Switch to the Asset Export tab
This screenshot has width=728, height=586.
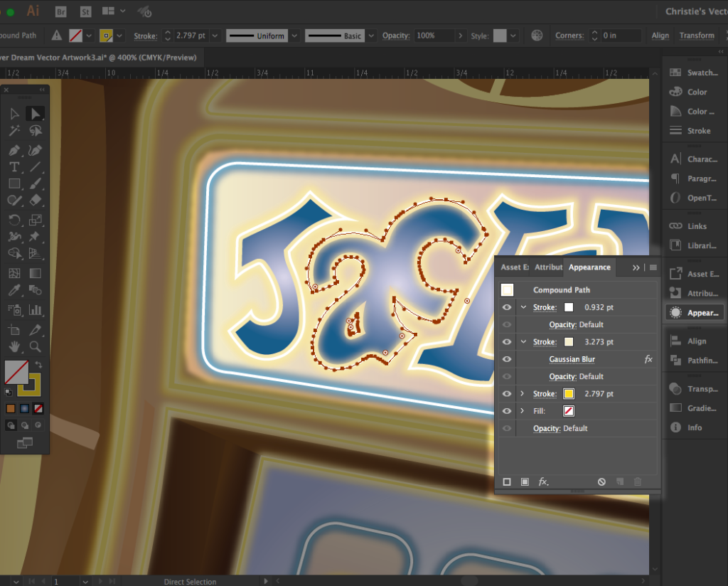coord(514,267)
